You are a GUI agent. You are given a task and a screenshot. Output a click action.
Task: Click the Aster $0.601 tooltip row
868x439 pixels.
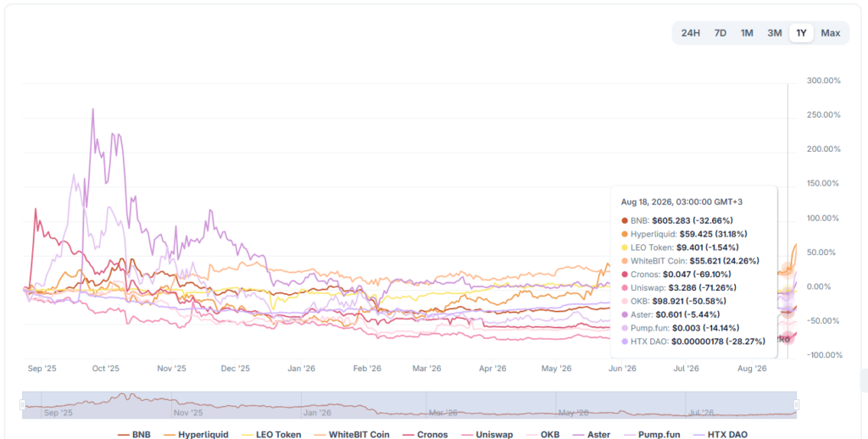click(672, 314)
